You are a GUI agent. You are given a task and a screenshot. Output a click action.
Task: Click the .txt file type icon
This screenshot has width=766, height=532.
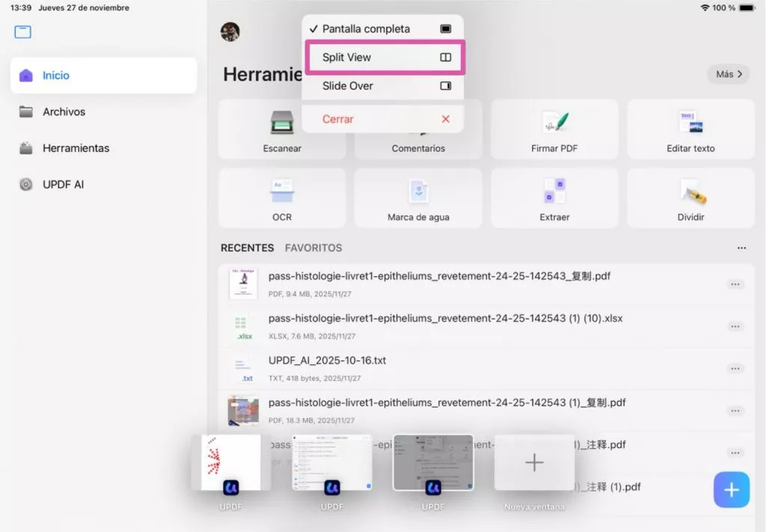(243, 370)
